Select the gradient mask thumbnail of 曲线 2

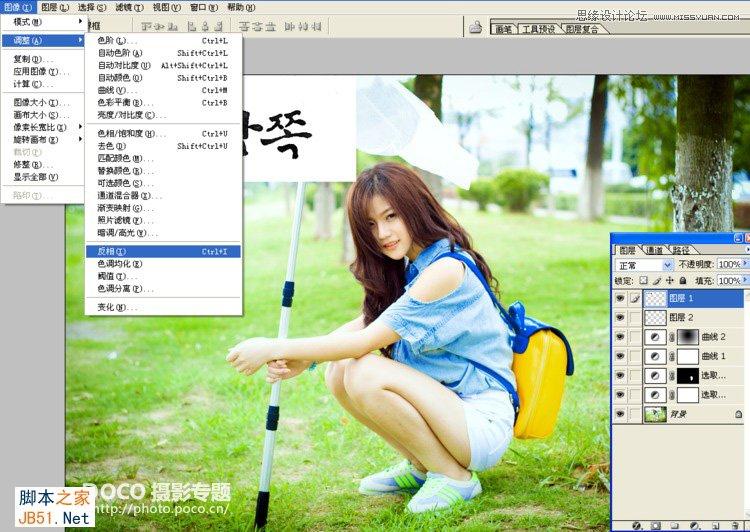click(x=688, y=337)
